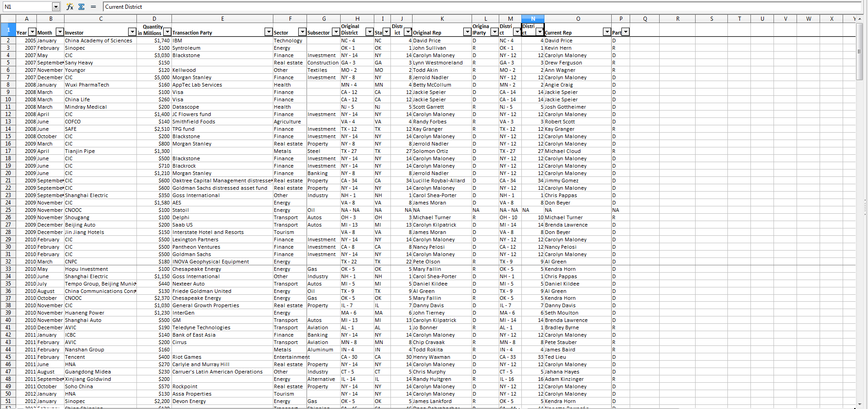
Task: Click cell containing China Academy of Sciences
Action: tap(100, 41)
